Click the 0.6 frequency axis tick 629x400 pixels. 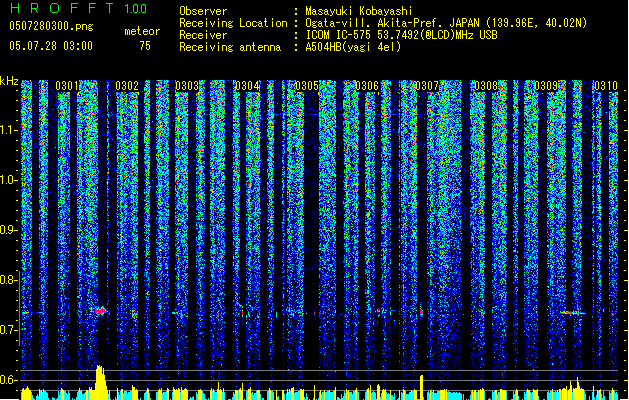point(8,380)
